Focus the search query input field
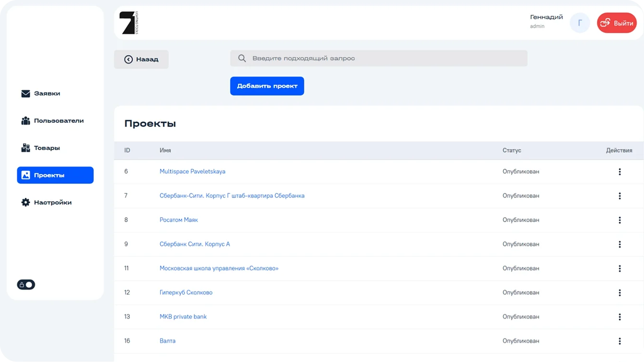This screenshot has height=362, width=644. pyautogui.click(x=383, y=58)
